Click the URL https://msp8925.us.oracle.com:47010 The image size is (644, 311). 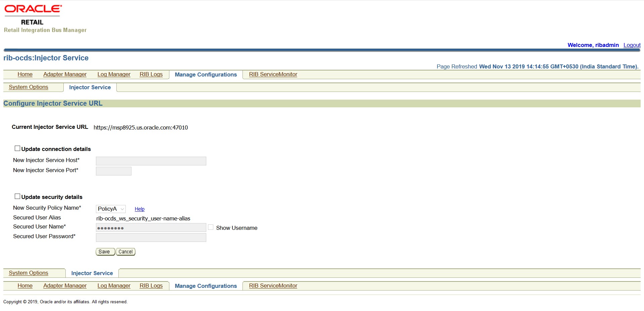click(x=141, y=127)
